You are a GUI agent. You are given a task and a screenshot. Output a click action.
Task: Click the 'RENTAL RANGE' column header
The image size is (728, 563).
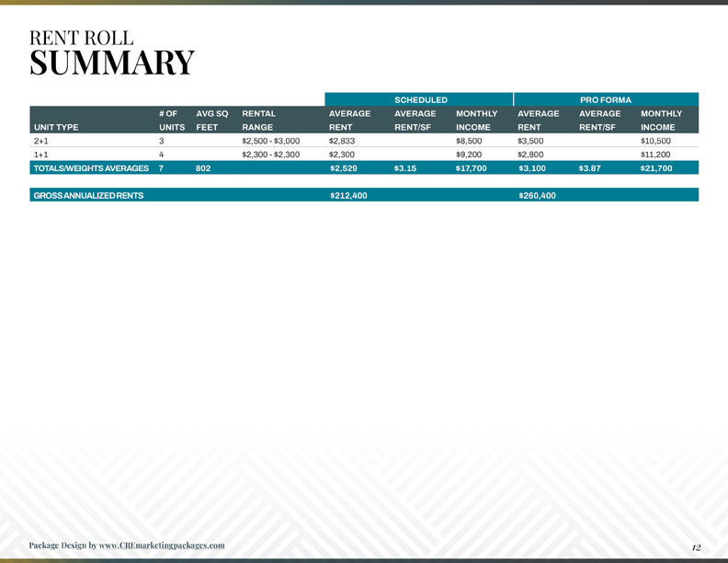(x=258, y=121)
